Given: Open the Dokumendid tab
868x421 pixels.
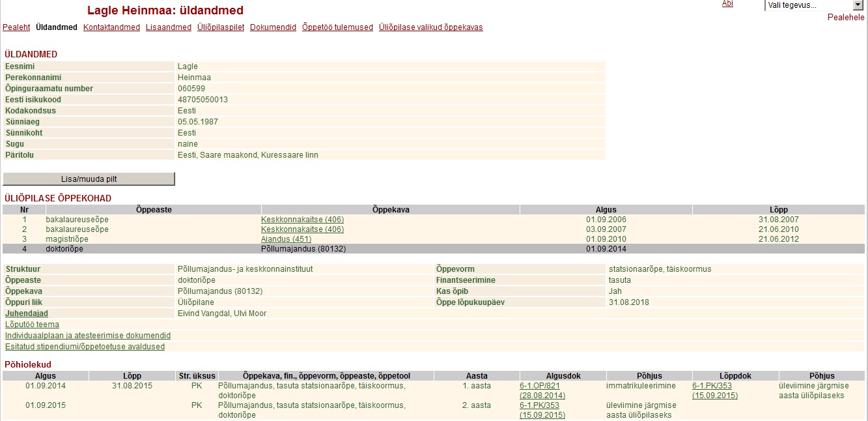Looking at the screenshot, I should pyautogui.click(x=273, y=27).
